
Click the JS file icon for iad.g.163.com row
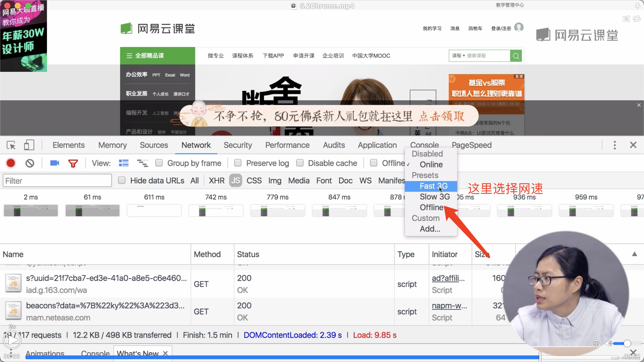point(13,283)
